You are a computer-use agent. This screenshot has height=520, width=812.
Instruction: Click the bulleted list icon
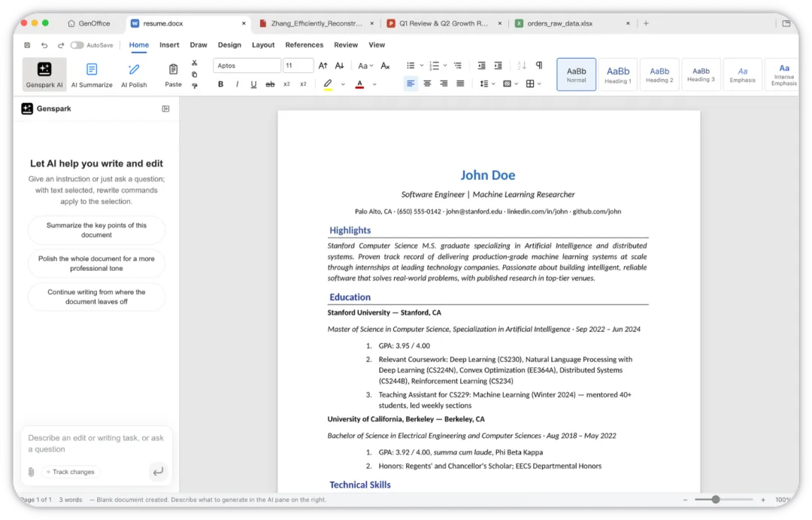click(x=411, y=65)
